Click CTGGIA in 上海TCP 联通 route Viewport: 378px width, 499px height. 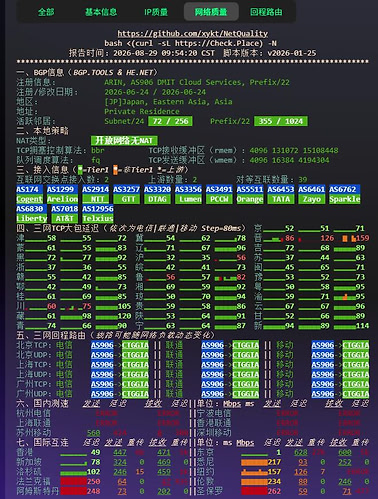pos(246,365)
